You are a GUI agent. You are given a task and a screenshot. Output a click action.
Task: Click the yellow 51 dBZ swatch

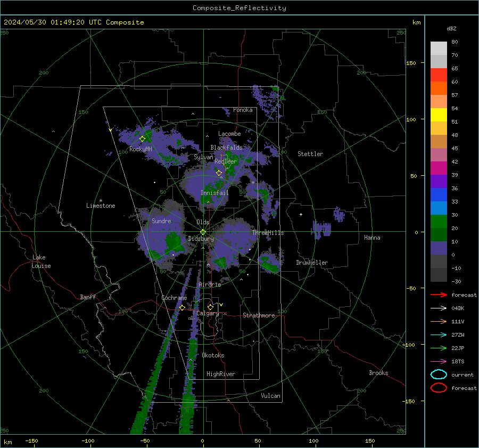(439, 115)
